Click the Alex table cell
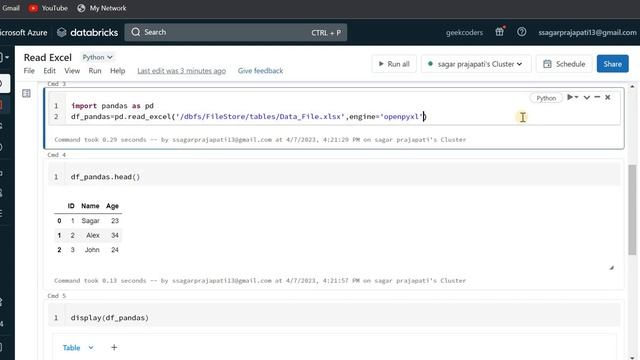The height and width of the screenshot is (360, 640). point(93,236)
